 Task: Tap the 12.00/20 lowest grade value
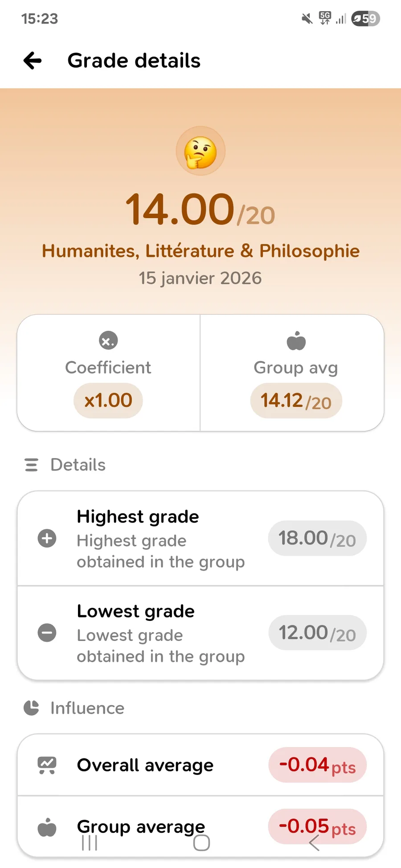tap(317, 633)
